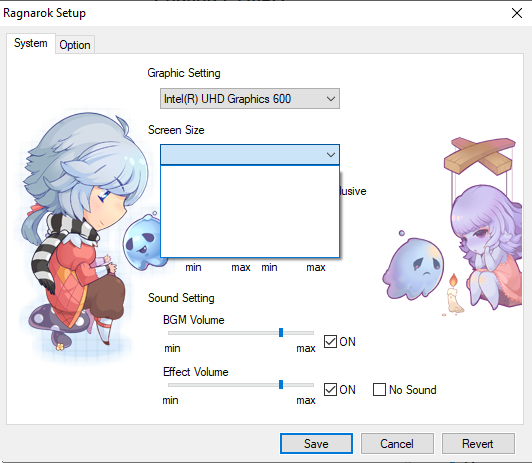Screen dimensions: 532x463
Task: Save the setup settings
Action: pyautogui.click(x=316, y=443)
